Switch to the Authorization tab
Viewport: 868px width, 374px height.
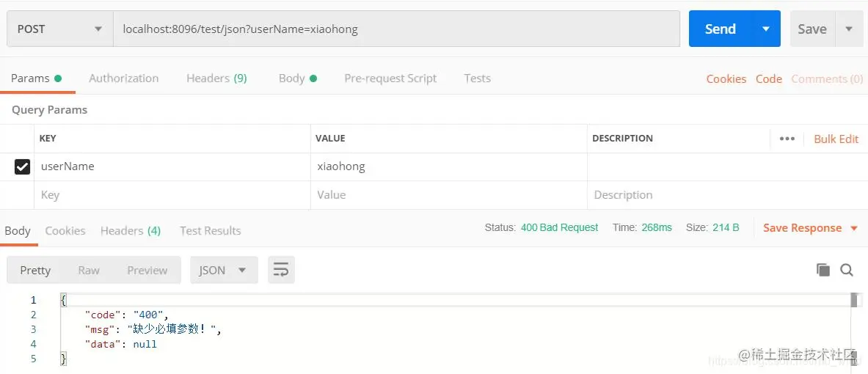pos(123,78)
